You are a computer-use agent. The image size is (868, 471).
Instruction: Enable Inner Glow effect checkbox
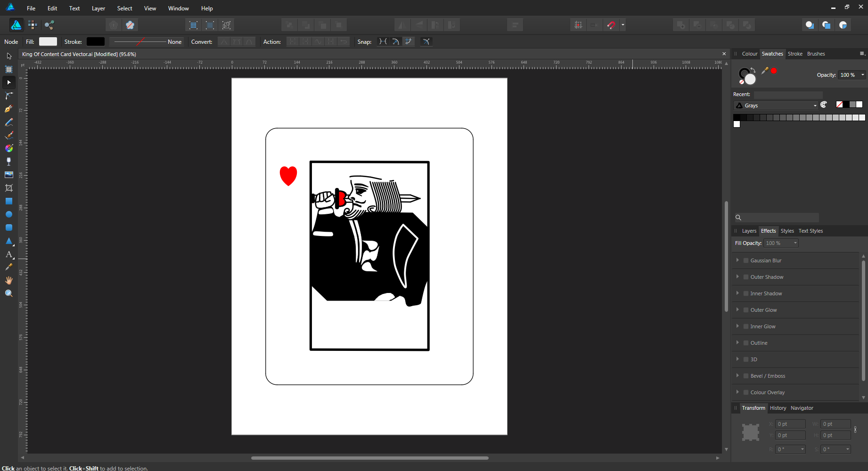click(x=746, y=326)
